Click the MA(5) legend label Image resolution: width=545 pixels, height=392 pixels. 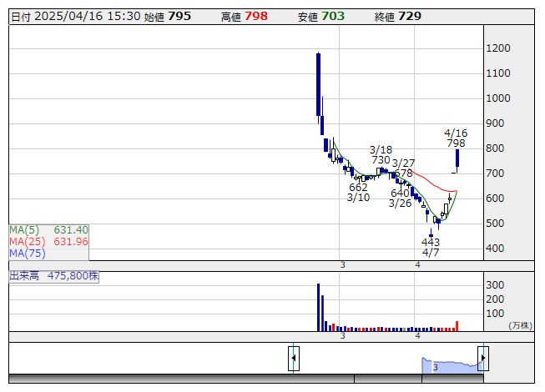(x=24, y=230)
